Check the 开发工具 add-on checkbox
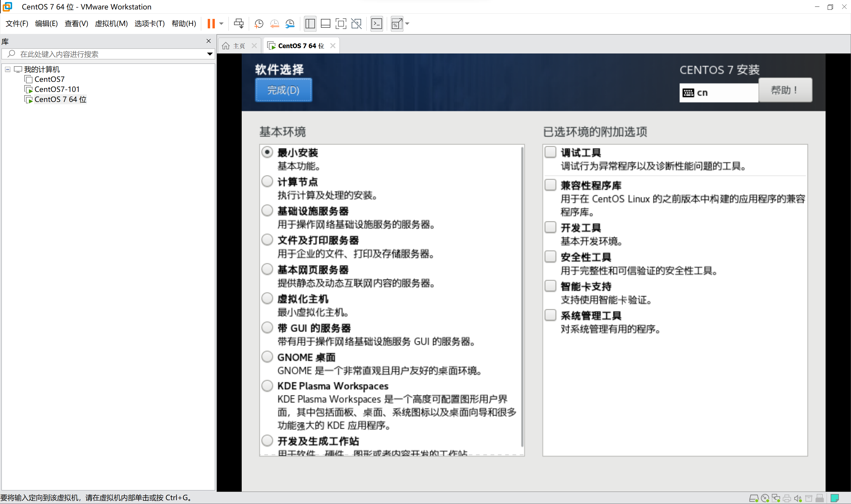 550,227
